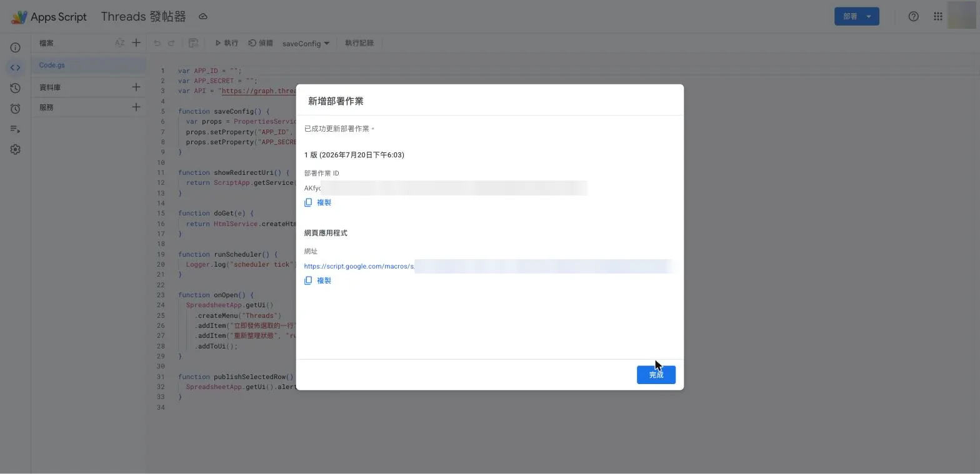980x474 pixels.
Task: Switch to the Editor code icon
Action: coord(15,67)
